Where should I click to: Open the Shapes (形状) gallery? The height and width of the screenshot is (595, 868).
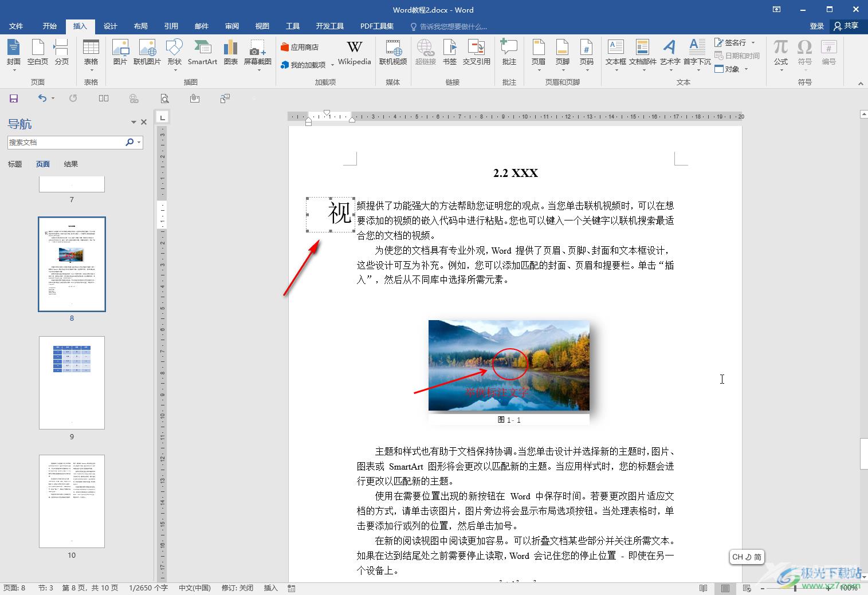(174, 54)
